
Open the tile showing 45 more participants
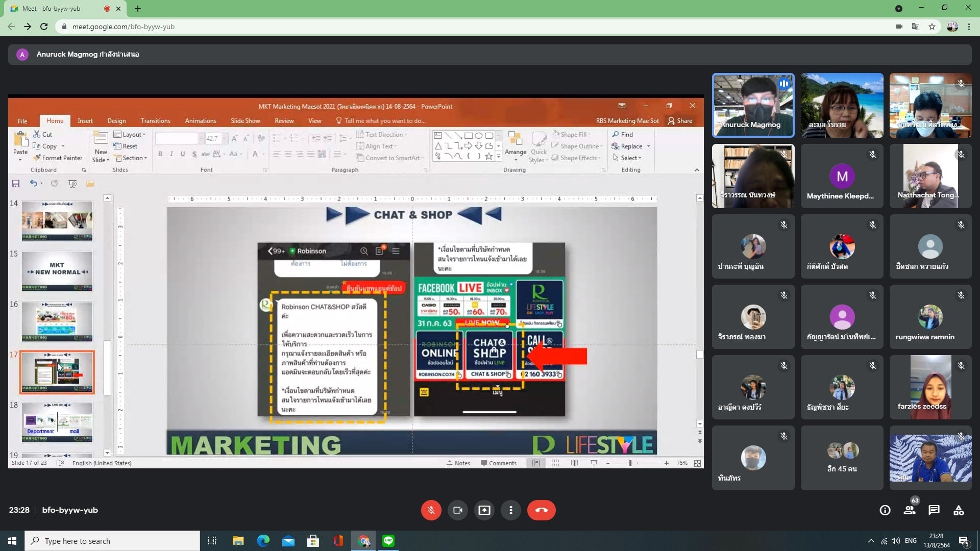(842, 458)
